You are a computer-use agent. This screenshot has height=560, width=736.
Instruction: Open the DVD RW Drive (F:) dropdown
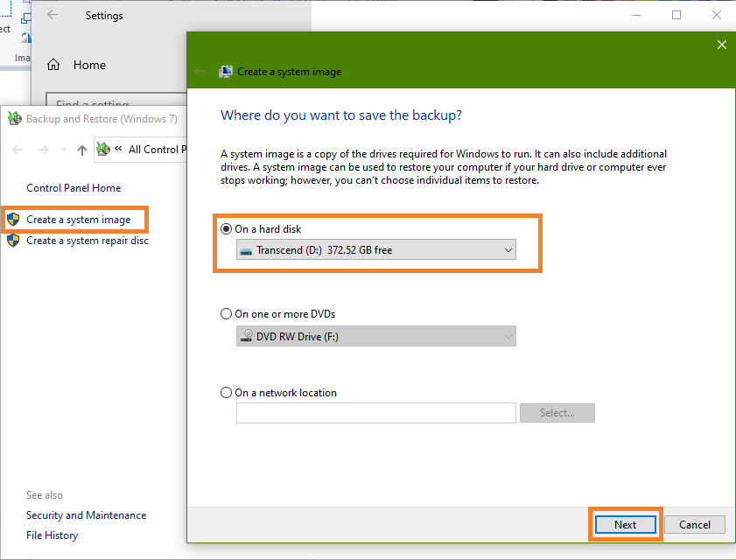pyautogui.click(x=376, y=336)
